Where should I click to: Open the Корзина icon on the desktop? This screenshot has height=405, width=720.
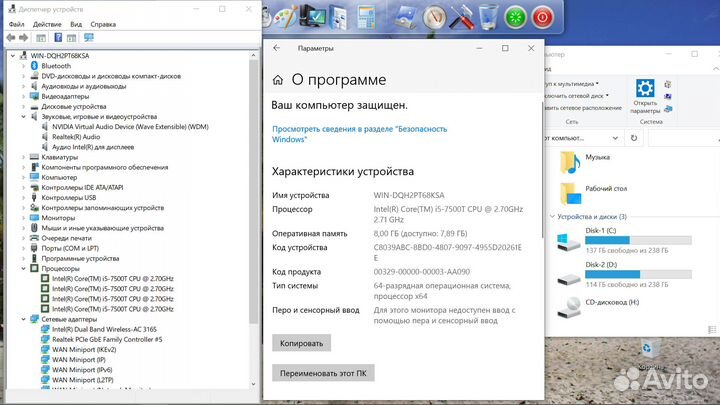pos(651,354)
